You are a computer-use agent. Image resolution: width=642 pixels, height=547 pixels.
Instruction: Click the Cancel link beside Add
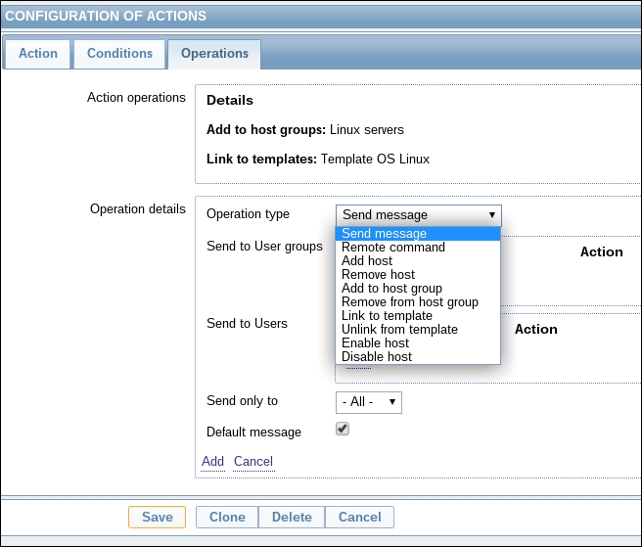[x=253, y=462]
